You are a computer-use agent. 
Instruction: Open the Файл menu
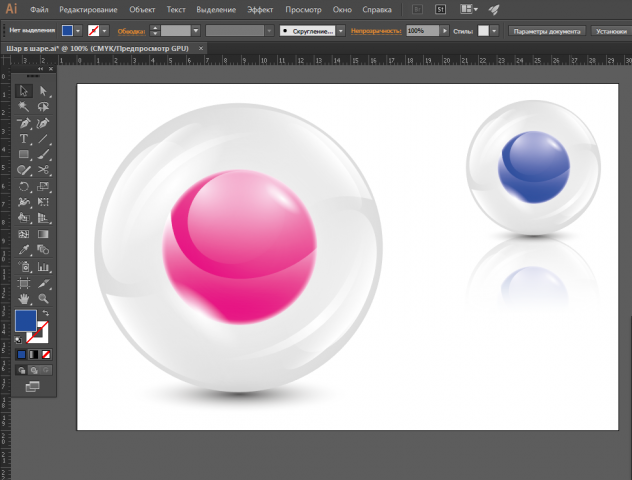[x=39, y=10]
